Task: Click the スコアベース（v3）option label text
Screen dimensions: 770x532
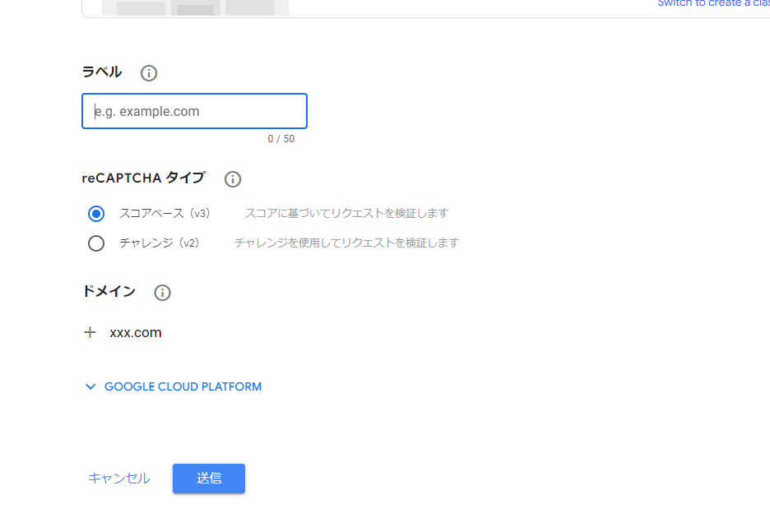Action: click(165, 214)
